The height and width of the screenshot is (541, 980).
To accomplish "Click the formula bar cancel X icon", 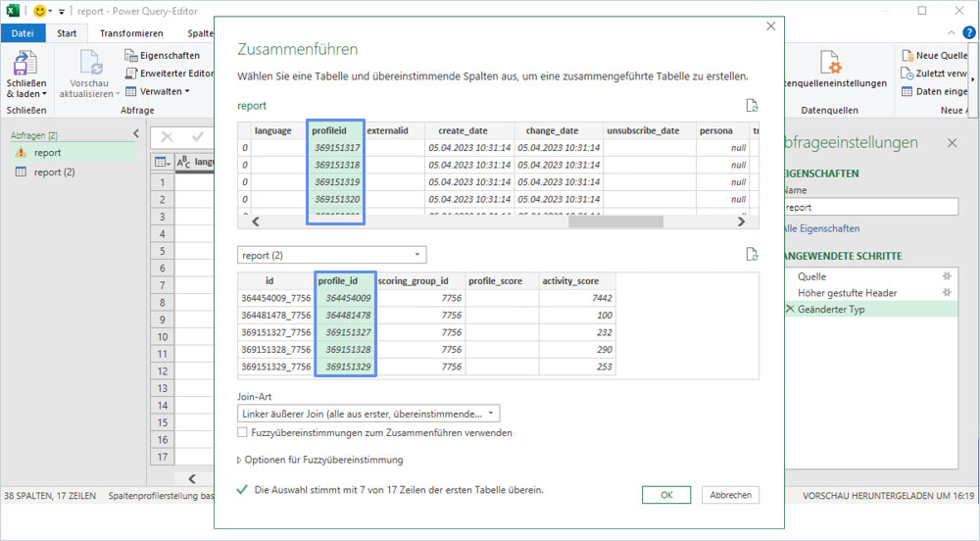I will click(x=167, y=136).
